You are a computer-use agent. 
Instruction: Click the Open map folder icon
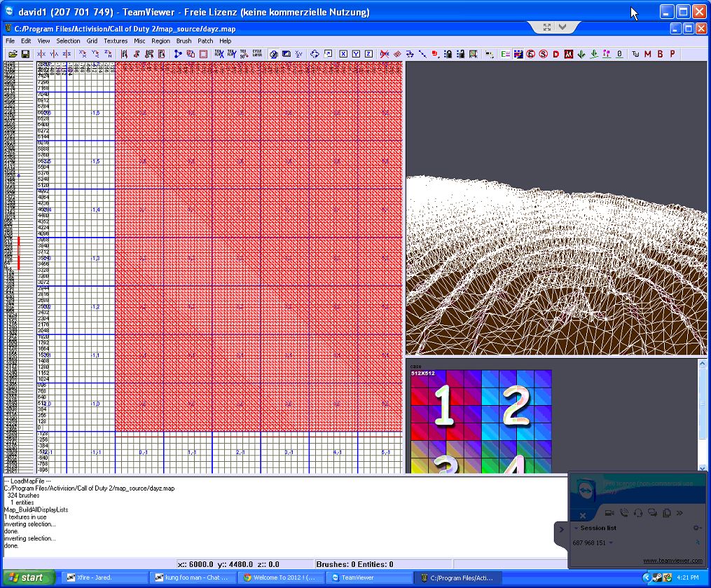[13, 54]
